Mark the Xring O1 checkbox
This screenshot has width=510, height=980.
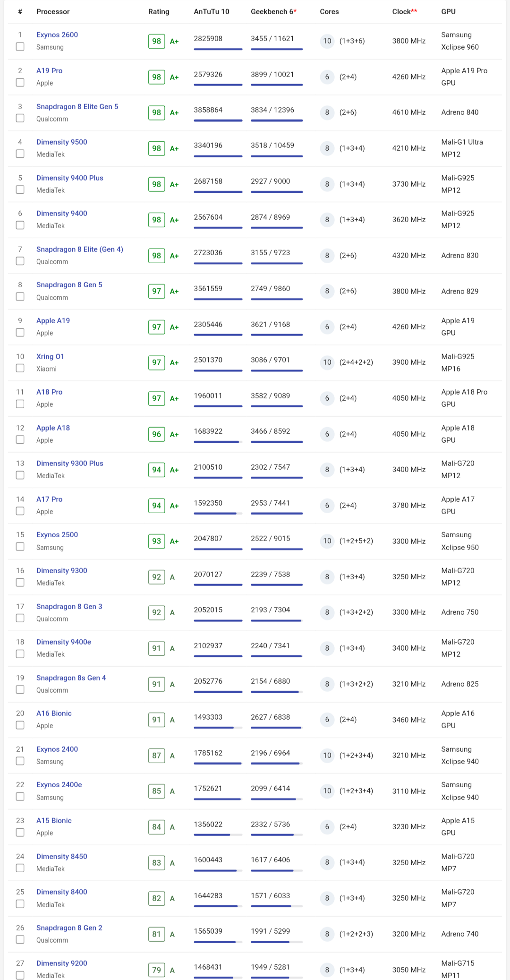tap(20, 368)
